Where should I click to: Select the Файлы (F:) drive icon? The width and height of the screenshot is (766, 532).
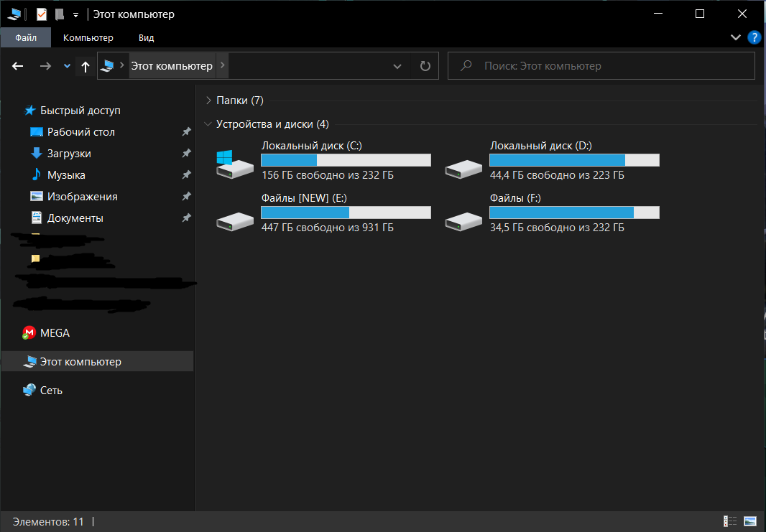463,221
